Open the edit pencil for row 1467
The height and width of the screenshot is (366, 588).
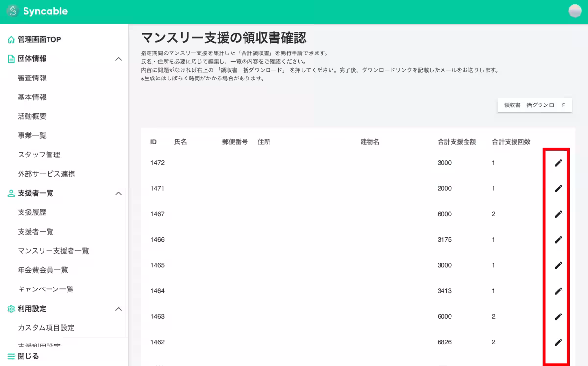tap(559, 214)
